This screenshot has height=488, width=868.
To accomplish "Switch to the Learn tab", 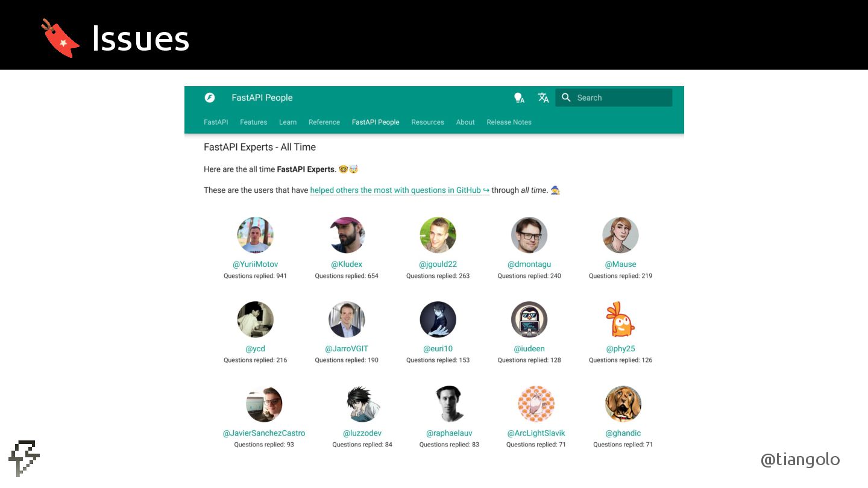I will click(x=288, y=122).
